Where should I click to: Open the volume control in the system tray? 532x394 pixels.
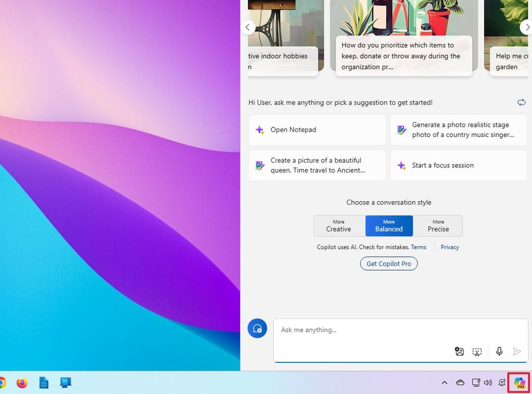488,383
